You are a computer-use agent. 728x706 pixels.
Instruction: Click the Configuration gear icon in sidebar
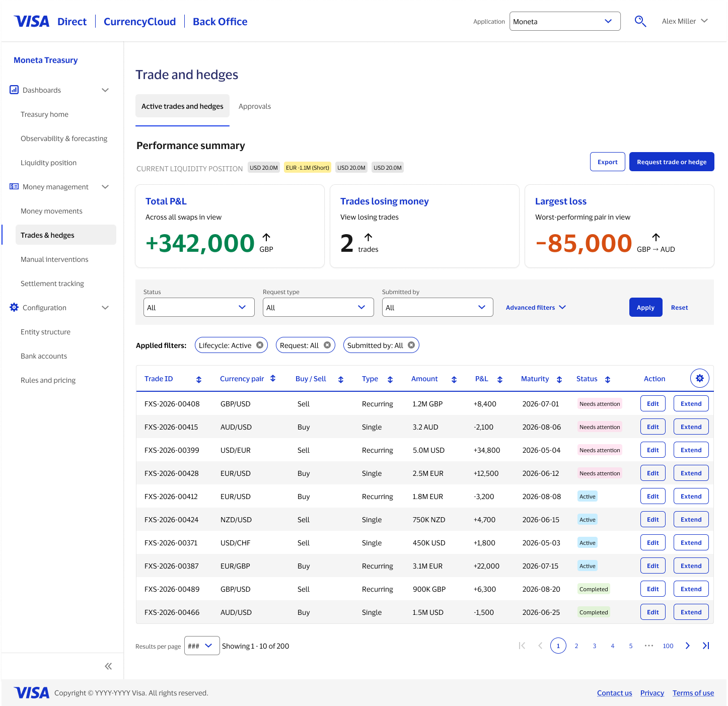tap(14, 307)
